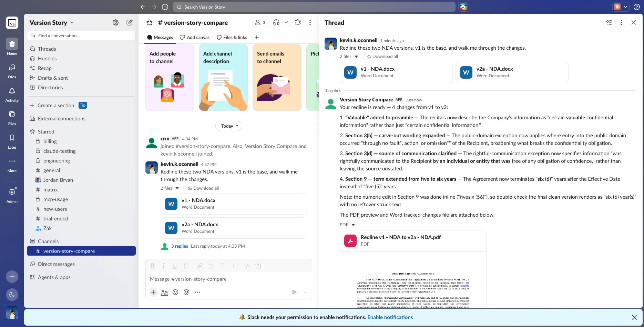This screenshot has height=327, width=644.
Task: Open Home in the left rail
Action: pos(12,47)
